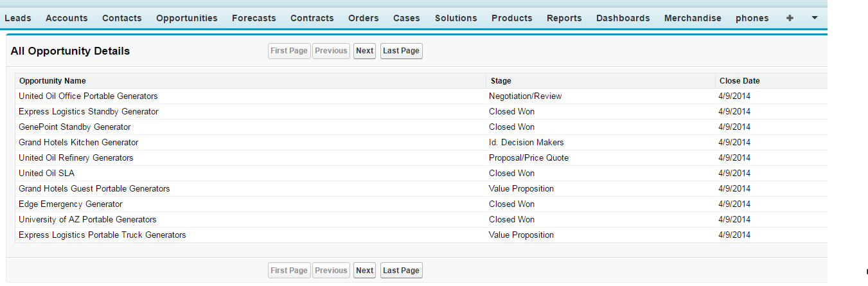Go to the Contacts tab
Image resolution: width=868 pixels, height=286 pixels.
[x=122, y=18]
